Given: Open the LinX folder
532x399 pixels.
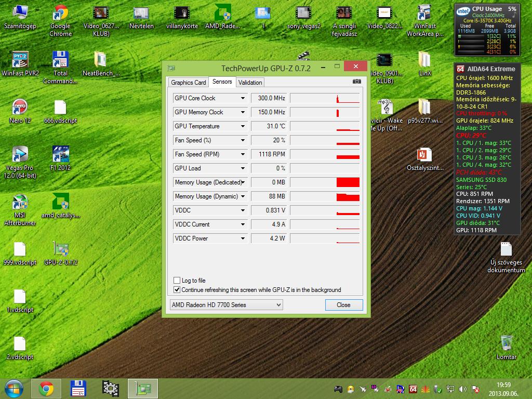Looking at the screenshot, I should (425, 64).
